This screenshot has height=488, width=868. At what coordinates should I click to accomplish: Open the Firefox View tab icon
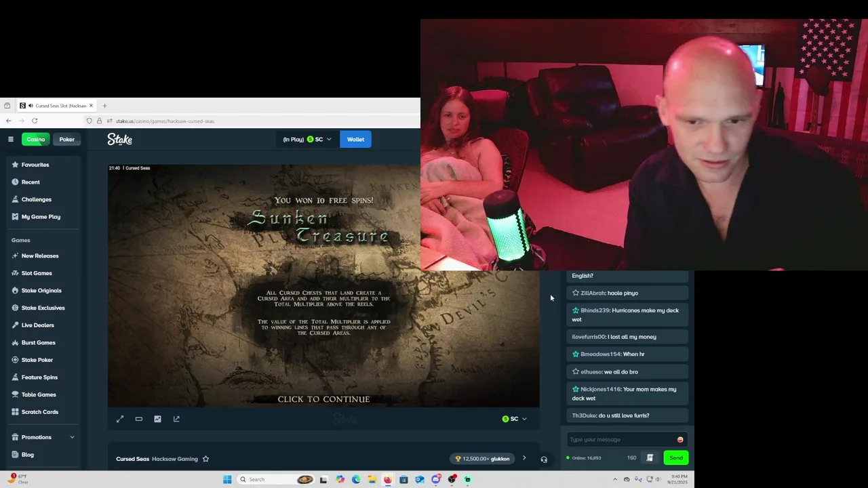pyautogui.click(x=7, y=106)
